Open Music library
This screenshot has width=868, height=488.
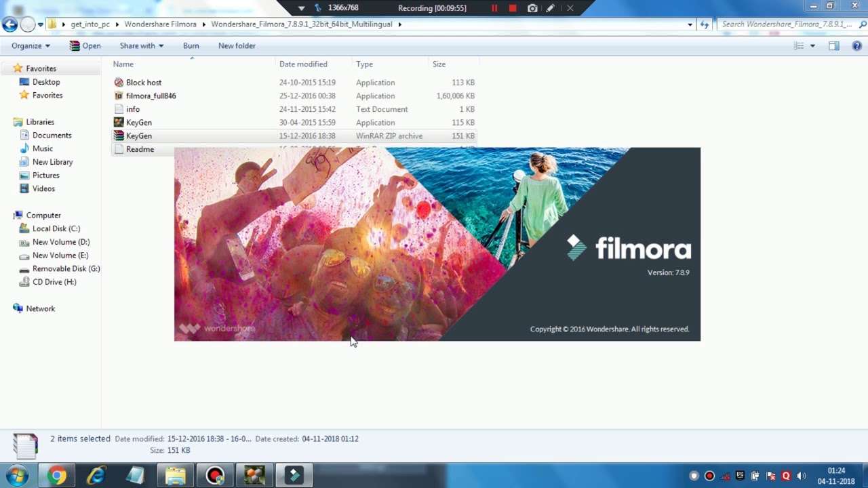click(x=42, y=148)
